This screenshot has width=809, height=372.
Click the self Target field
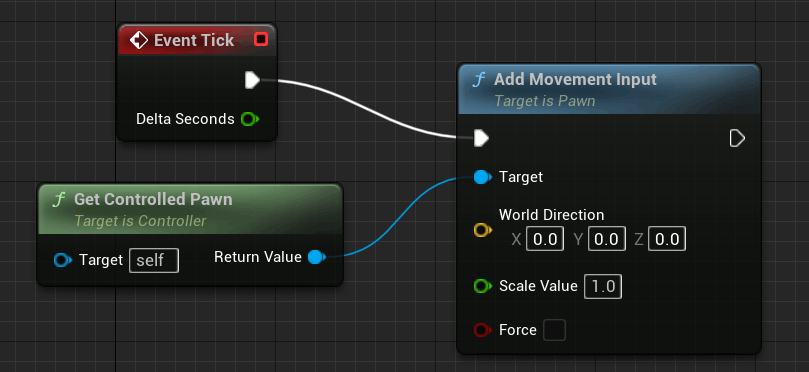click(154, 261)
